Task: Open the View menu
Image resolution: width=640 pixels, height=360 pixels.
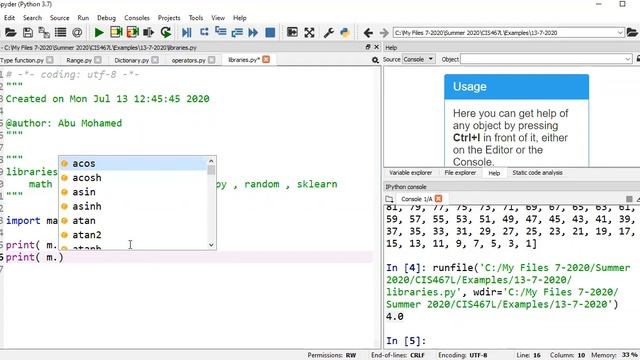Action: 218,18
